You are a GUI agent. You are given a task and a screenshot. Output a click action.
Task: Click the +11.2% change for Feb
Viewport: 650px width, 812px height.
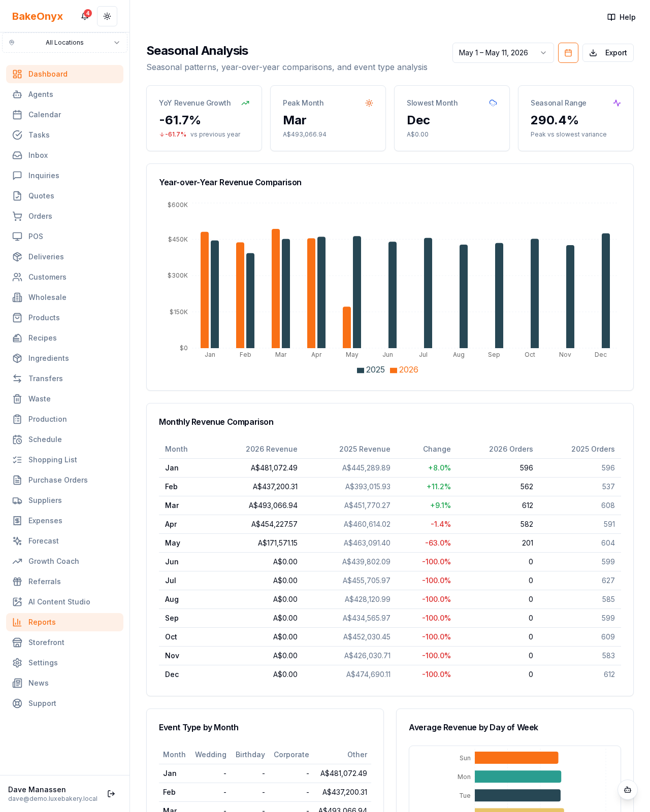pyautogui.click(x=439, y=487)
